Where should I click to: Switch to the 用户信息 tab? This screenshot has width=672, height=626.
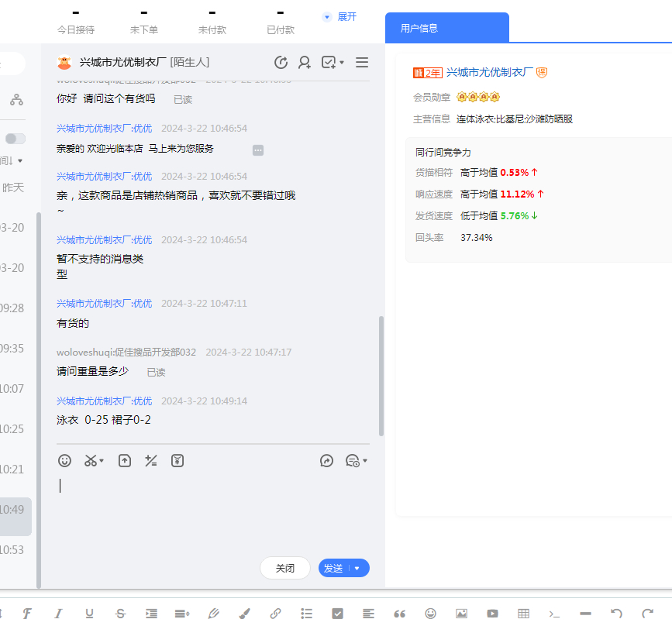pyautogui.click(x=419, y=28)
